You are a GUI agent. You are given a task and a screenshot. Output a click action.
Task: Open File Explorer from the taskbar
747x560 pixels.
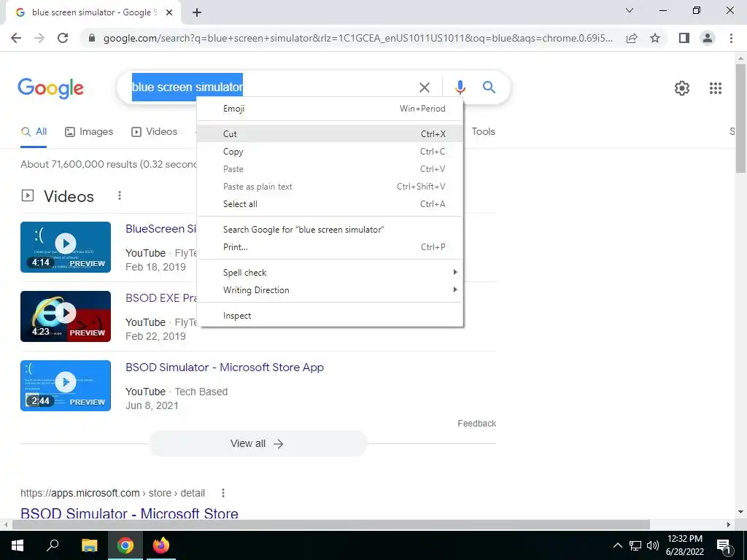click(89, 545)
